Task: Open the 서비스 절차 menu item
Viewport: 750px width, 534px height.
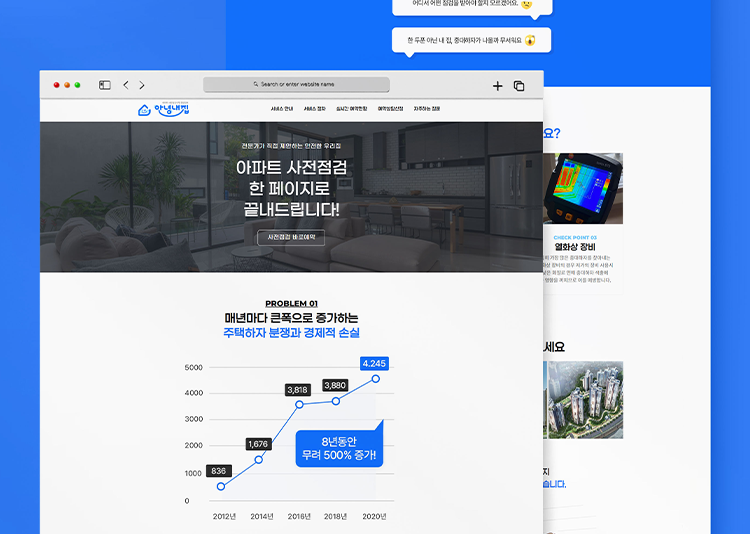Action: click(x=315, y=109)
